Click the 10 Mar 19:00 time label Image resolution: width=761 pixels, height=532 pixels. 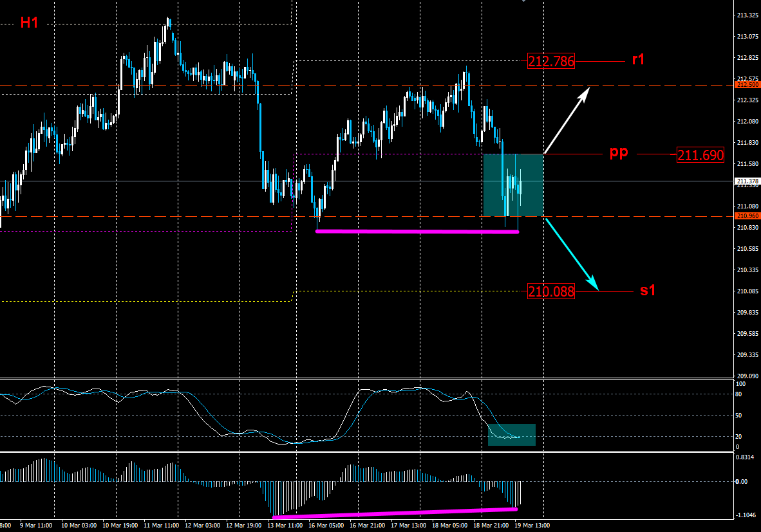(120, 525)
